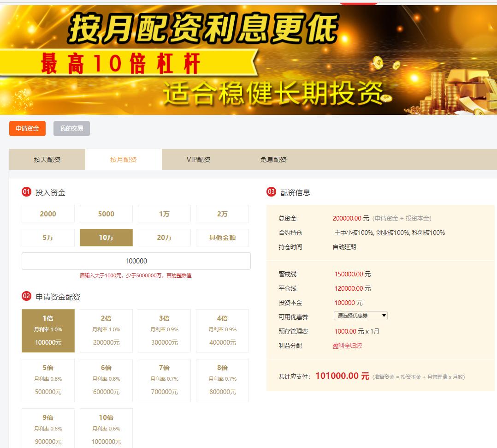This screenshot has height=448, width=497.
Task: Switch to the 按天配资 tab
Action: 47,159
